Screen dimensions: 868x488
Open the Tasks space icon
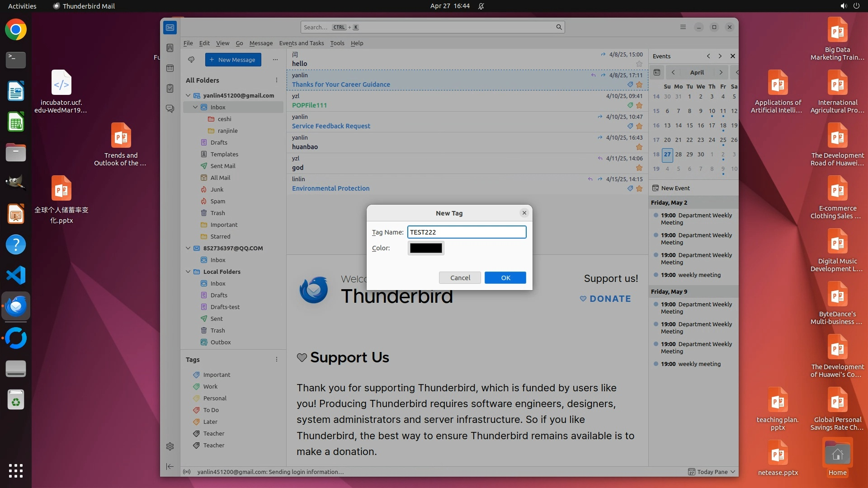pyautogui.click(x=170, y=89)
